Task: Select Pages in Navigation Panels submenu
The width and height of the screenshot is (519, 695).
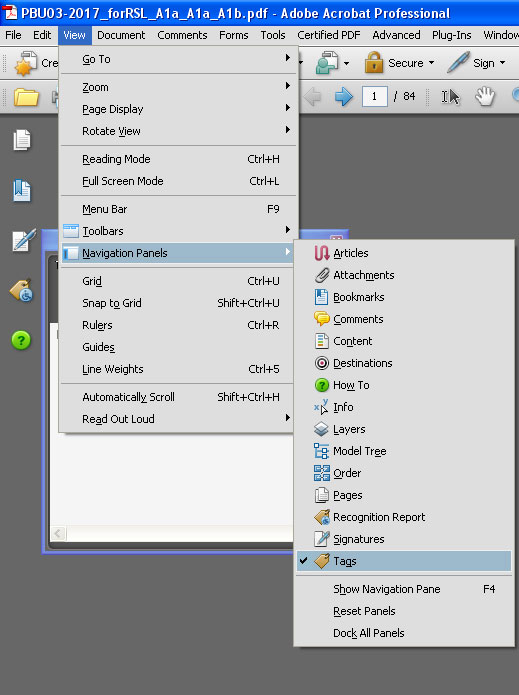Action: tap(404, 495)
